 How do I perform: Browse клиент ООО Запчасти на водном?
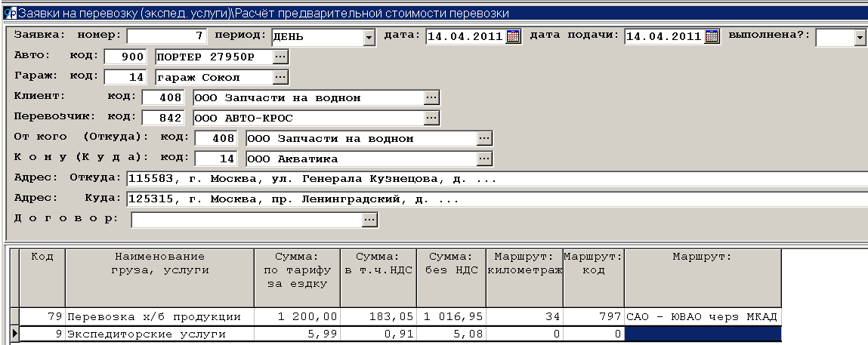click(431, 97)
